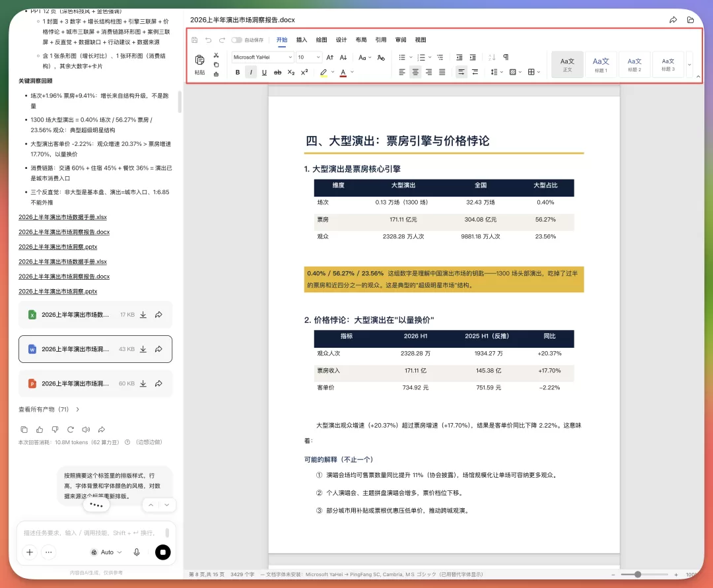Click the cut scissors icon

(216, 55)
